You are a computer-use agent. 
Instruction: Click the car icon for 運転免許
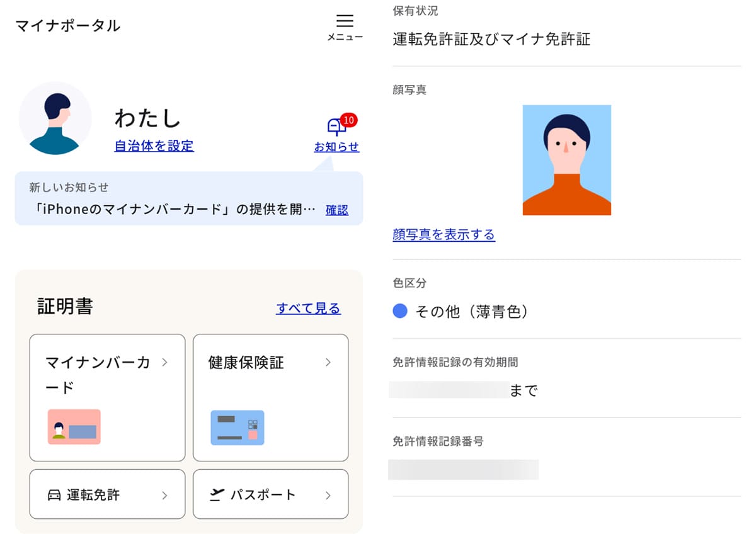tap(54, 495)
